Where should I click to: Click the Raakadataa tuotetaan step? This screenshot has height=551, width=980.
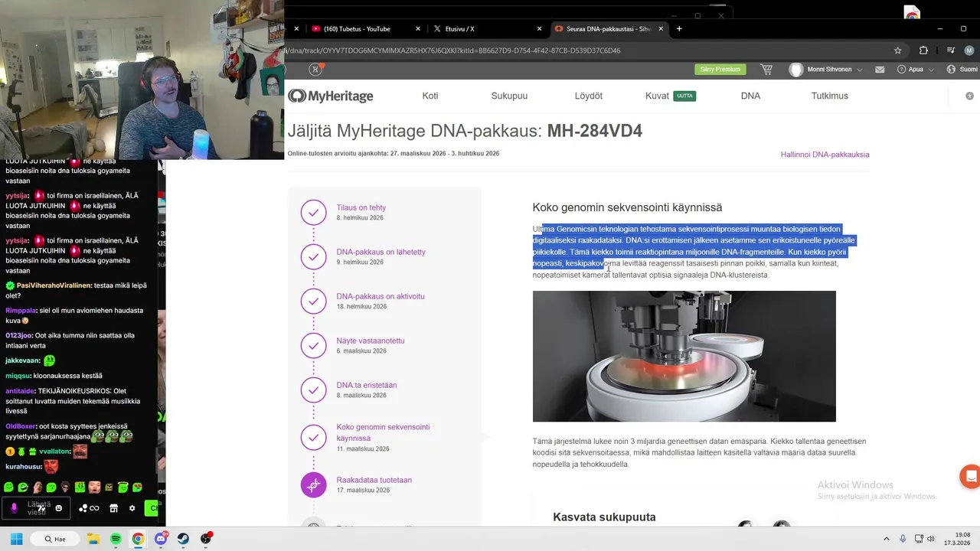coord(374,480)
